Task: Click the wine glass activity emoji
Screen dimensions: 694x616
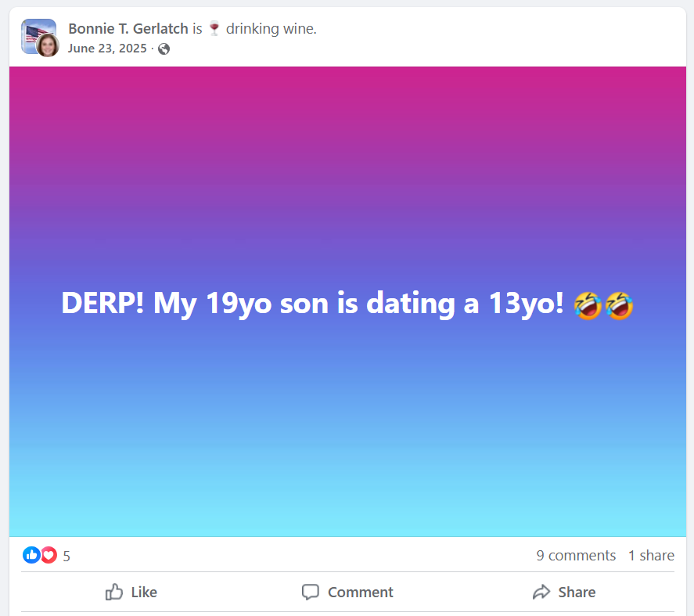Action: point(214,29)
